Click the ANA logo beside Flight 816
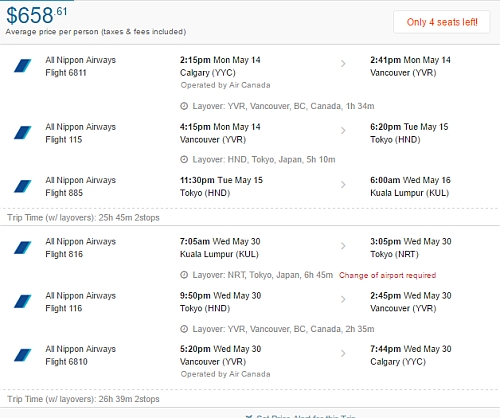 point(23,248)
